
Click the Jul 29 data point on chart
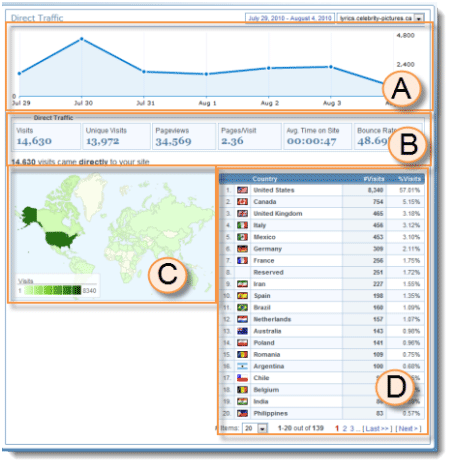[x=19, y=73]
